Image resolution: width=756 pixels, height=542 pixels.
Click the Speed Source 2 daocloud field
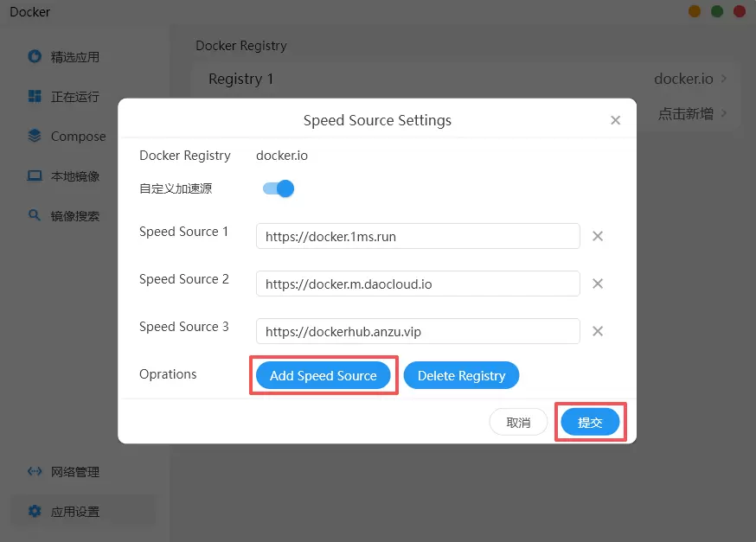(418, 284)
